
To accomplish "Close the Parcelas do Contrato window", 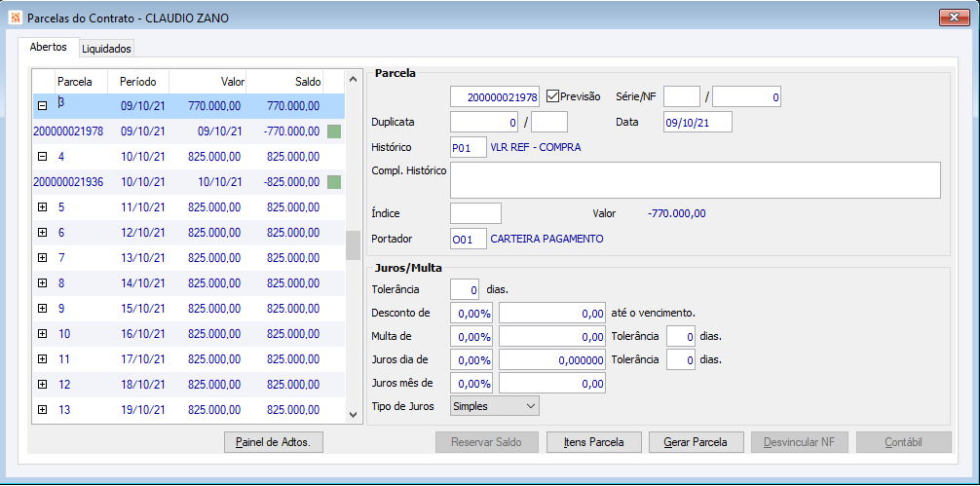I will pos(955,18).
